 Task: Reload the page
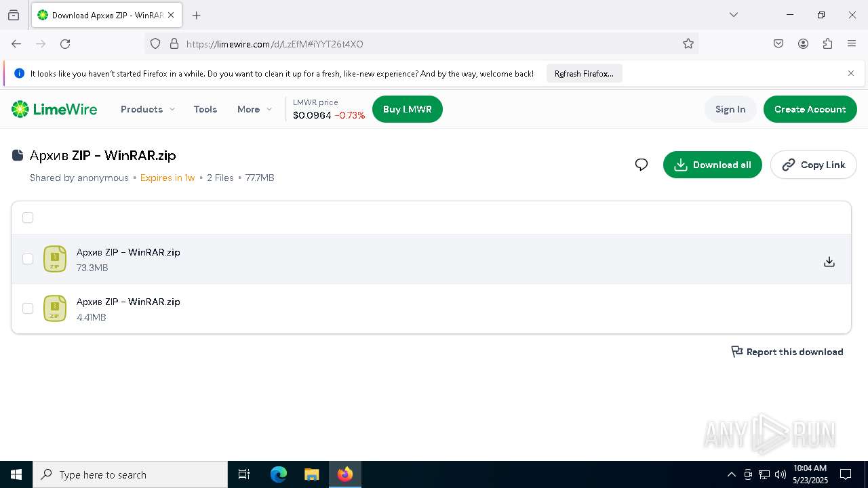65,44
